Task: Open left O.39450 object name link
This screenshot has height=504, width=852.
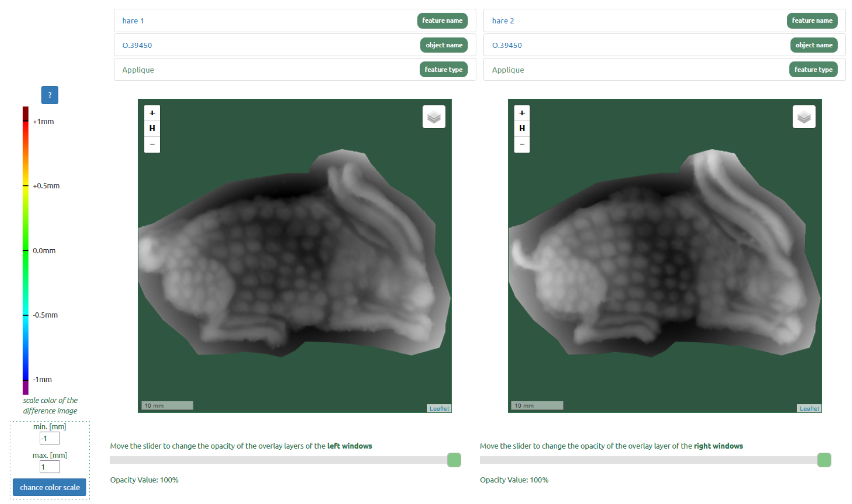Action: pyautogui.click(x=137, y=45)
